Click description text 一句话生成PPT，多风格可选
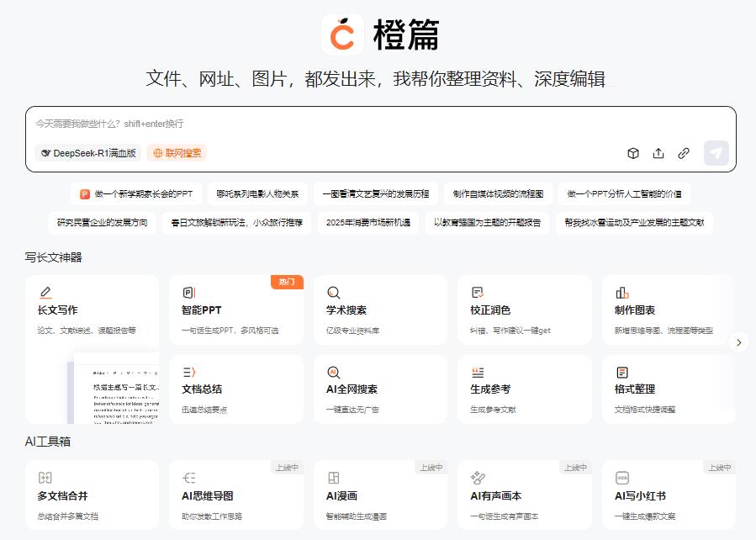The image size is (756, 540). tap(230, 331)
